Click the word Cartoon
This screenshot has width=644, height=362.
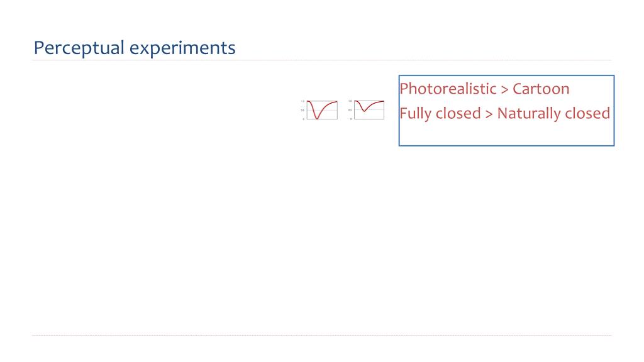(541, 89)
